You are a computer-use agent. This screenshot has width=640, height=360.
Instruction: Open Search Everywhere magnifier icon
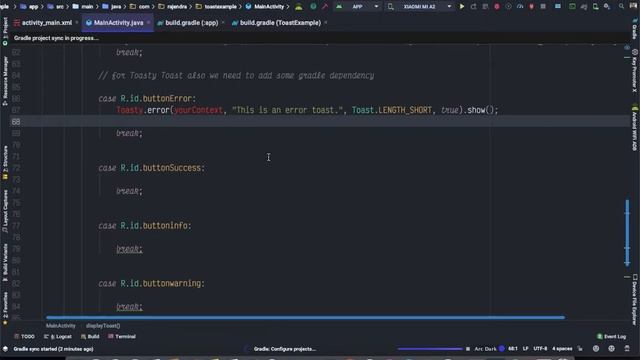click(x=621, y=7)
